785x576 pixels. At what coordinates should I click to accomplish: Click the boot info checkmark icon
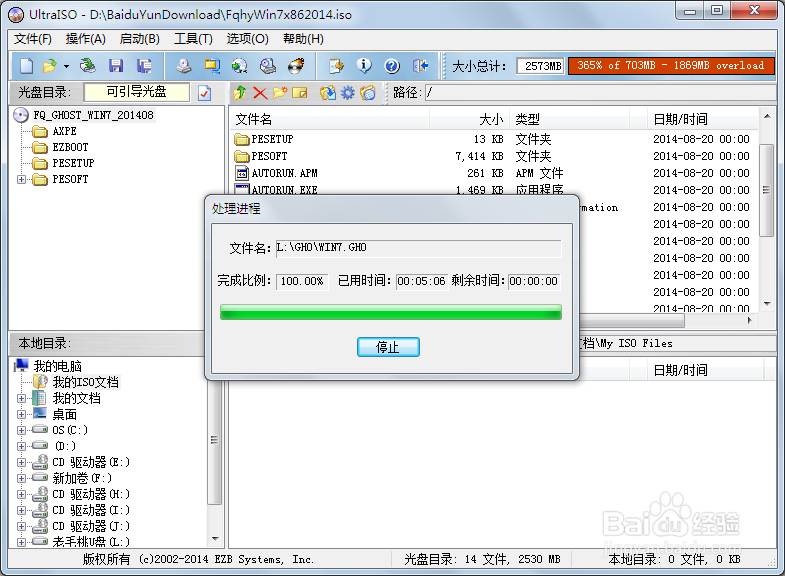click(x=205, y=93)
